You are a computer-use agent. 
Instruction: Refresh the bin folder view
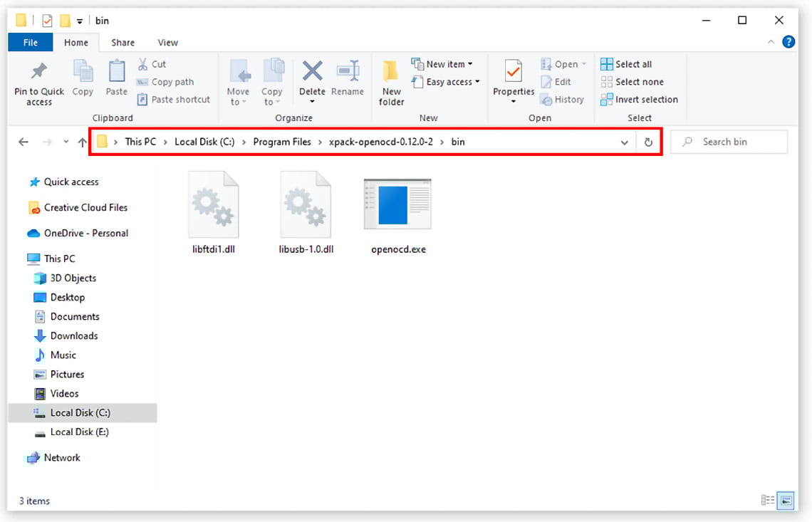(648, 142)
